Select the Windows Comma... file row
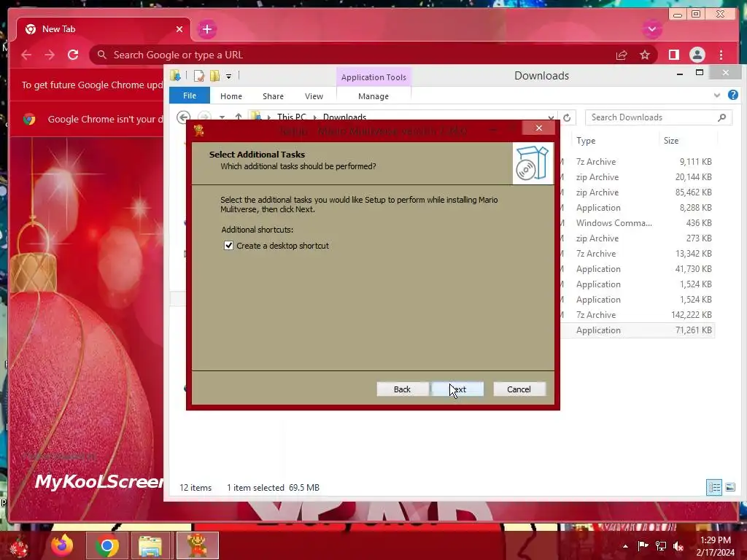Screen dimensions: 747x560 (638, 223)
